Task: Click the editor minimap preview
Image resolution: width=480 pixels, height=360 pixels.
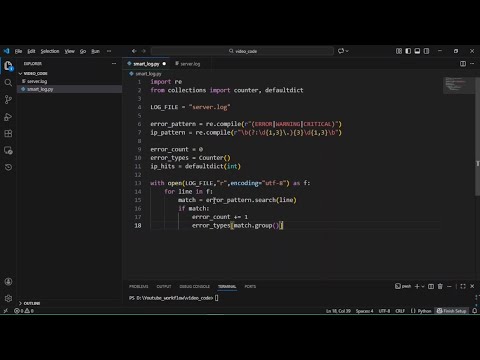Action: [458, 85]
